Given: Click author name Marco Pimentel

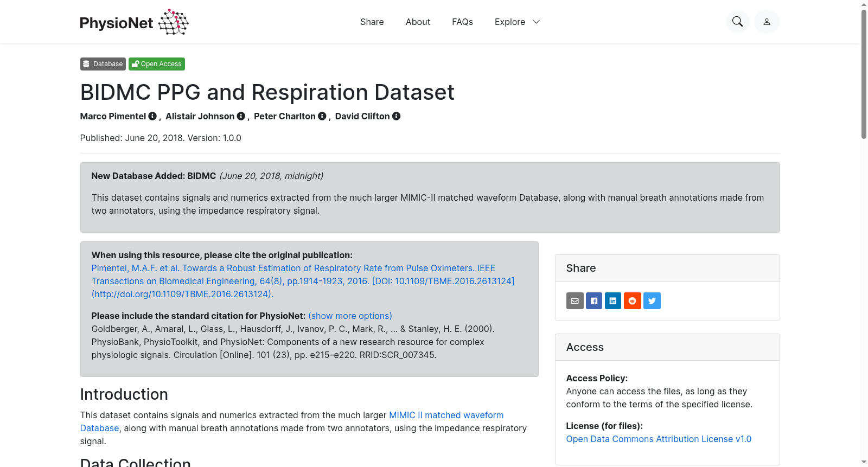Looking at the screenshot, I should [113, 116].
